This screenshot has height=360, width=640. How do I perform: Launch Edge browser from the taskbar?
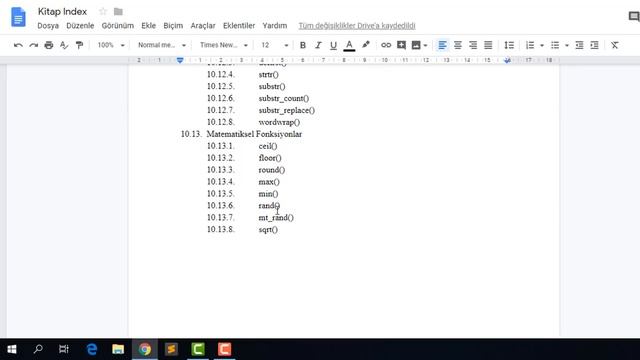click(x=92, y=349)
